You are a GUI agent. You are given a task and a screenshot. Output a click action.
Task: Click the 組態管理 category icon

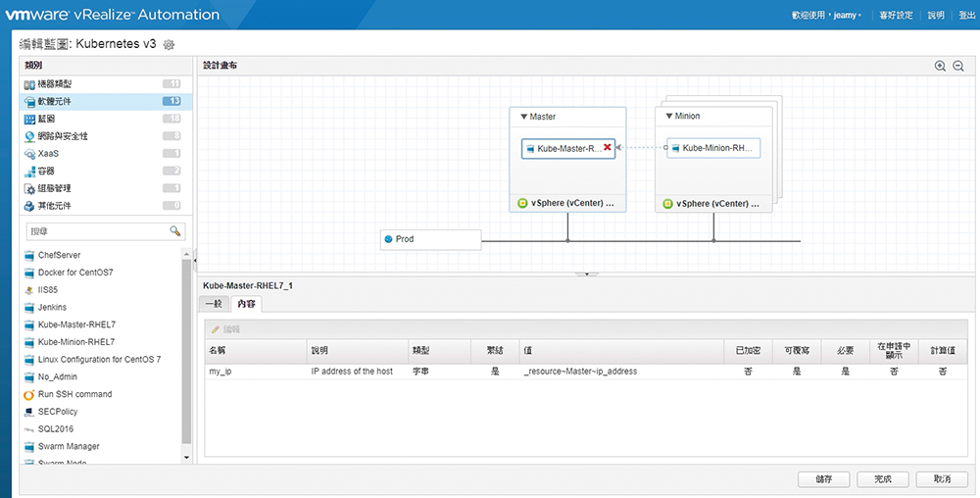pyautogui.click(x=29, y=188)
